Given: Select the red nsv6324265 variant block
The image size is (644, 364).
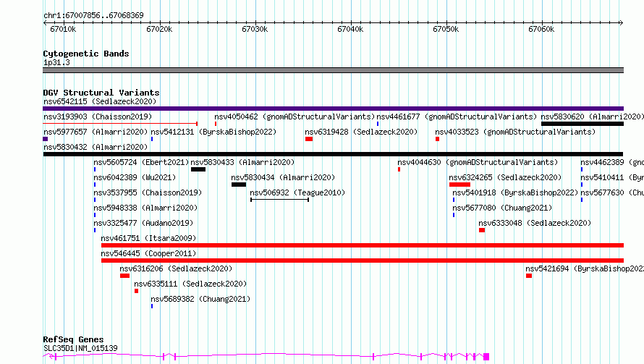Looking at the screenshot, I should coord(459,185).
